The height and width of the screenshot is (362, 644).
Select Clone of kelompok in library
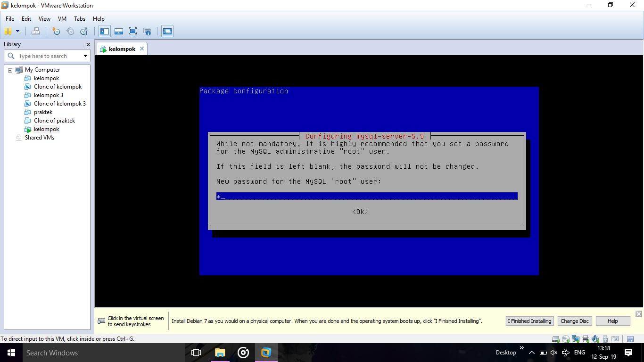(58, 87)
